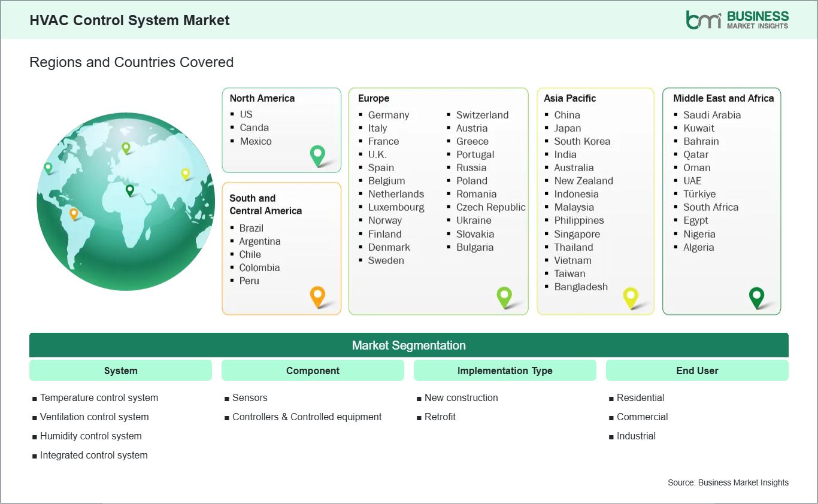
Task: Click the orange pin in South and Central America box
Action: pos(317,295)
